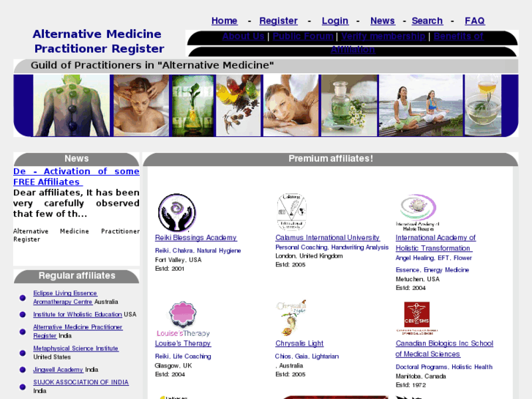Open Metaphysical Science Institute link
532x399 pixels.
(x=75, y=348)
